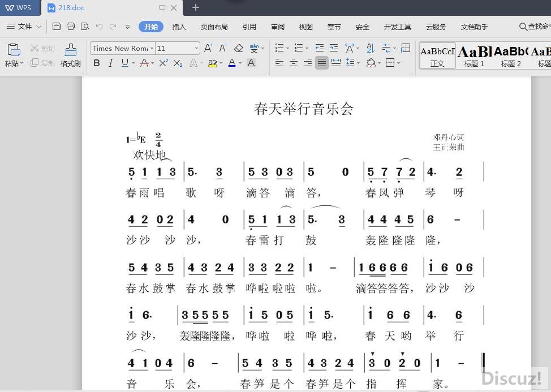Click the Paste clipboard icon
The image size is (551, 392).
(14, 50)
